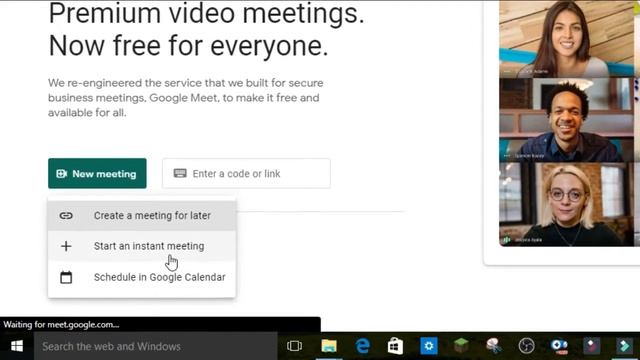640x360 pixels.
Task: Click the plus icon beside instant meeting
Action: [66, 246]
